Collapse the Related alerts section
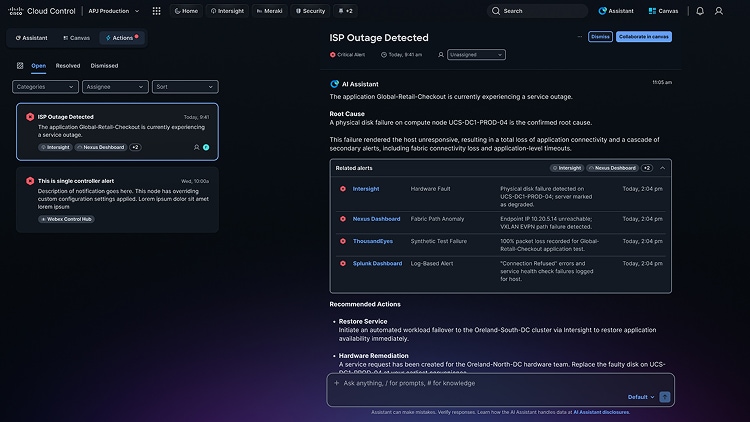The height and width of the screenshot is (422, 750). pyautogui.click(x=662, y=168)
